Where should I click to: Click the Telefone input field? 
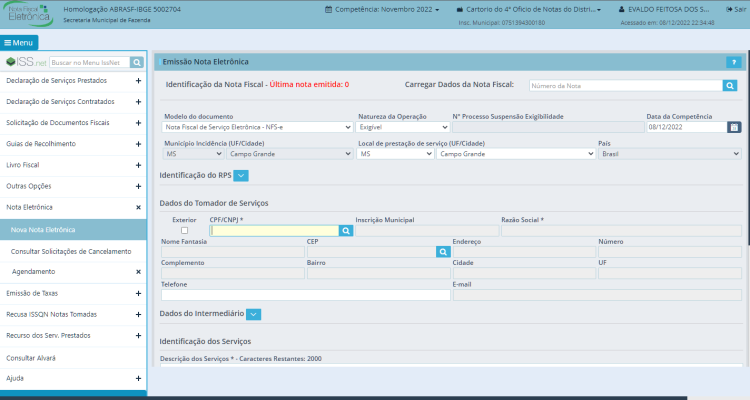click(306, 295)
